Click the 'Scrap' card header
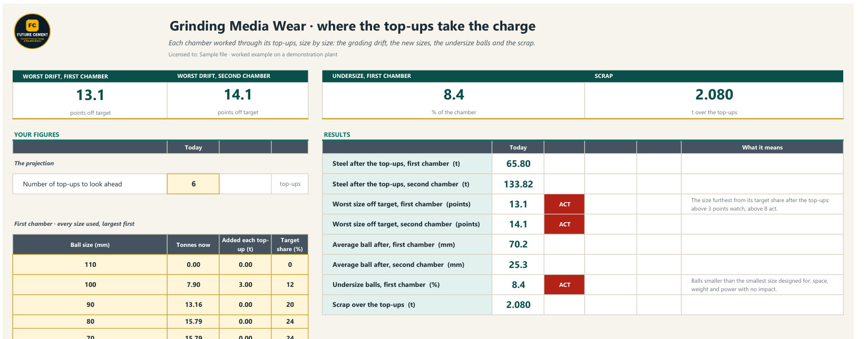868x339 pixels. coord(714,76)
